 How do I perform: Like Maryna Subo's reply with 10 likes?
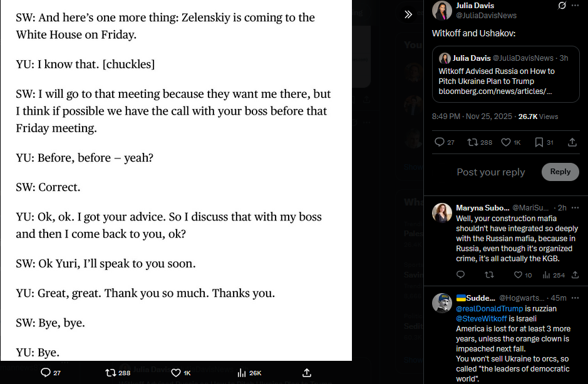click(518, 275)
